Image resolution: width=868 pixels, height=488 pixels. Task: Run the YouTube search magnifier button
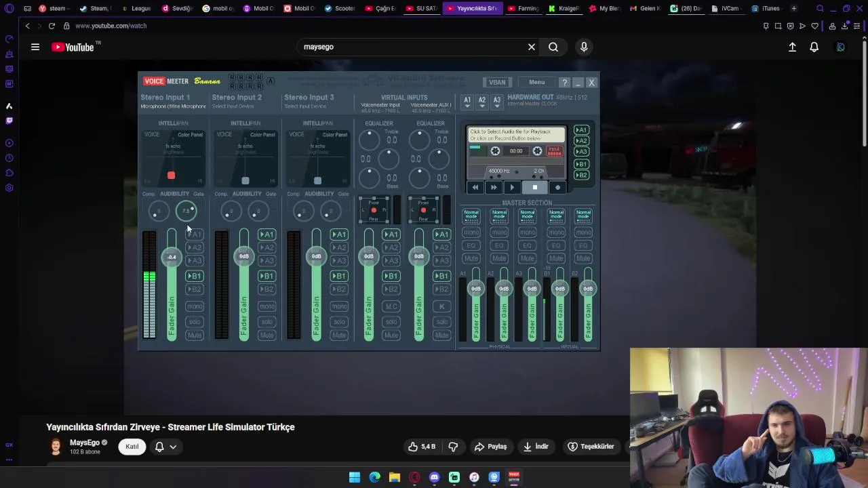pyautogui.click(x=553, y=47)
